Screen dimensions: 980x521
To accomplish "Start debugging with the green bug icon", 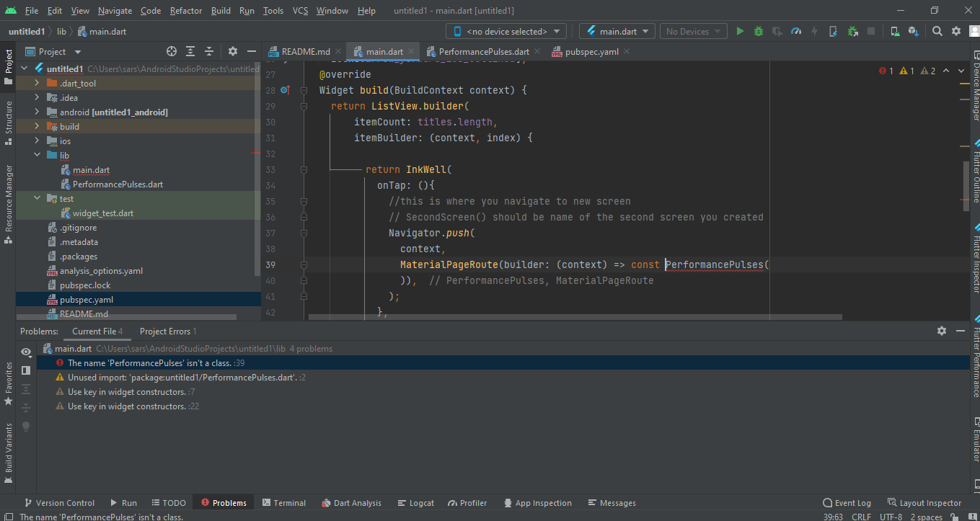I will click(x=759, y=31).
